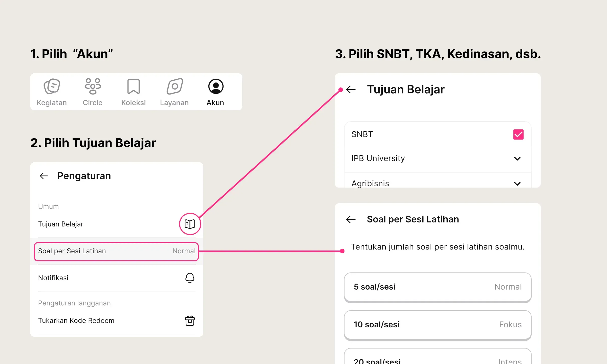
Task: Select the Akun profile icon
Action: [x=216, y=86]
